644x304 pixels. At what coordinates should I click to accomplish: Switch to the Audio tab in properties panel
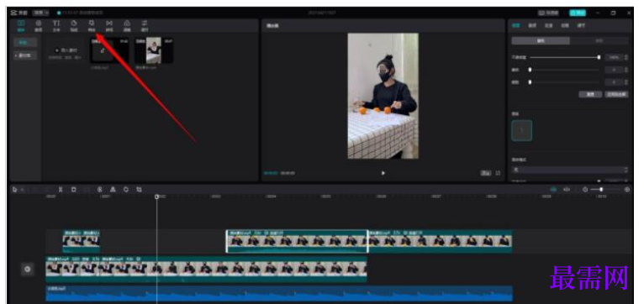[532, 25]
